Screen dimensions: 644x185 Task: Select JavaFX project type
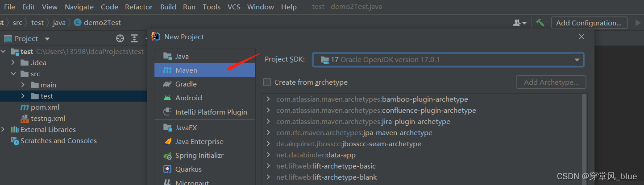coord(205,127)
